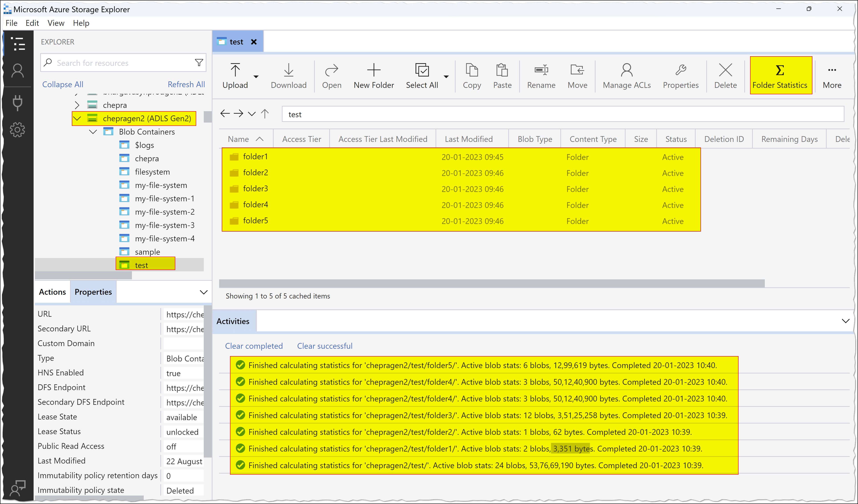858x504 pixels.
Task: Switch to the Properties tab
Action: (93, 292)
